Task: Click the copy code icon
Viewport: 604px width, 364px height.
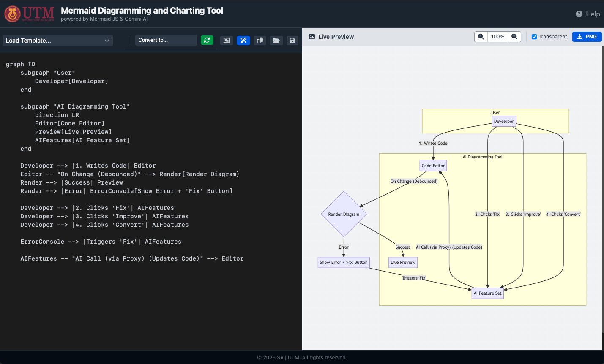Action: [x=260, y=41]
